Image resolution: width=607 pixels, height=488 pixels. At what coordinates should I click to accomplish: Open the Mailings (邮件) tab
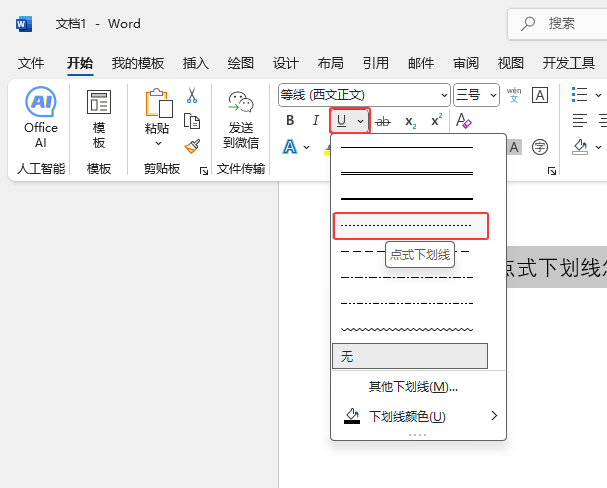click(421, 63)
